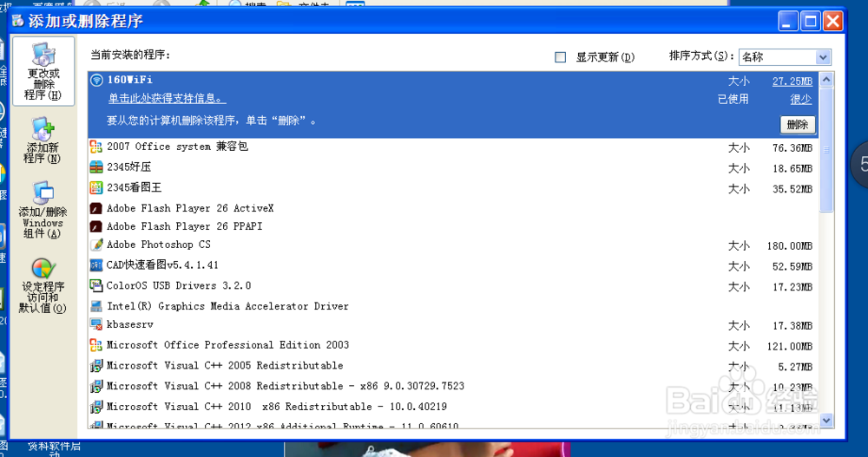Click the 160WiFi program name

coord(129,81)
